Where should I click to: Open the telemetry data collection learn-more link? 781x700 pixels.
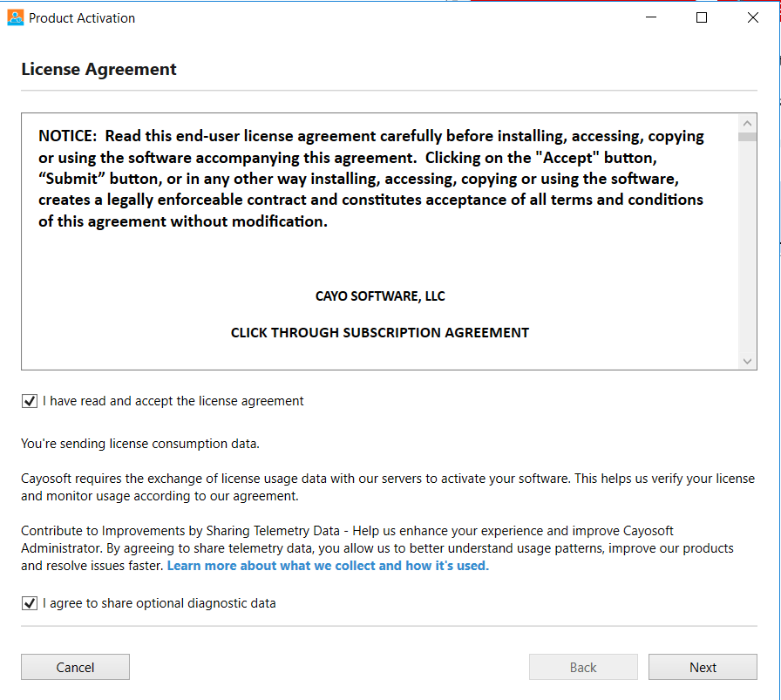coord(328,566)
